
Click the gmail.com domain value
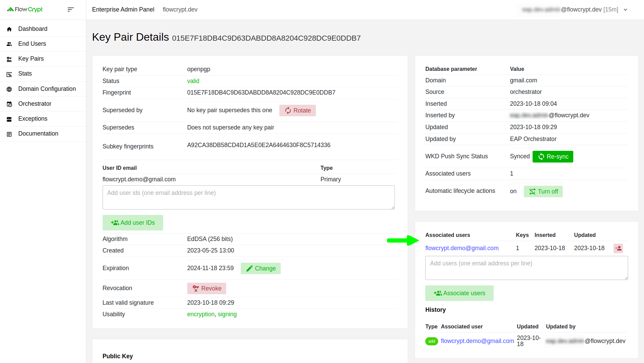pyautogui.click(x=523, y=80)
